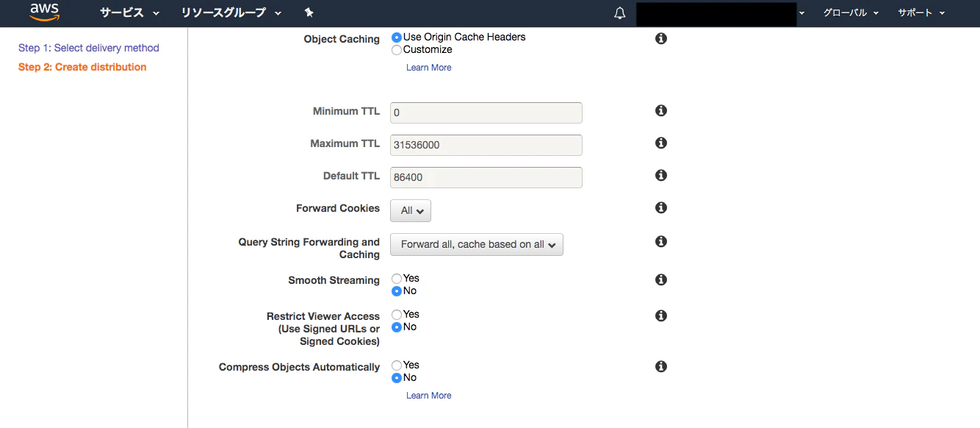Show info for Forward Cookies
980x428 pixels.
[661, 207]
